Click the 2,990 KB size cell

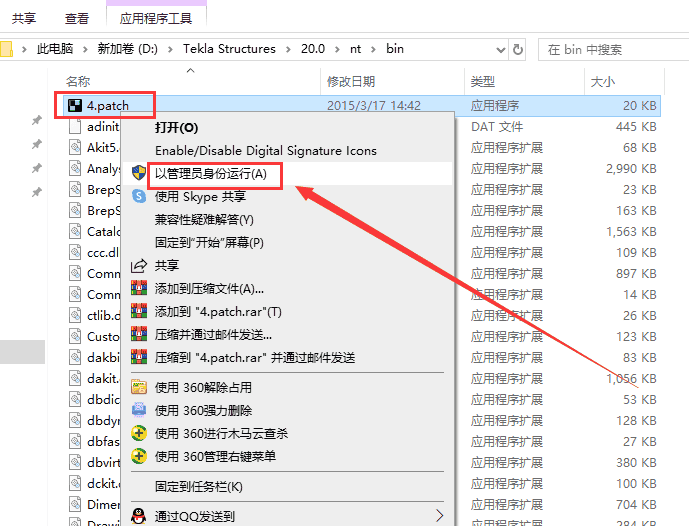(x=631, y=169)
